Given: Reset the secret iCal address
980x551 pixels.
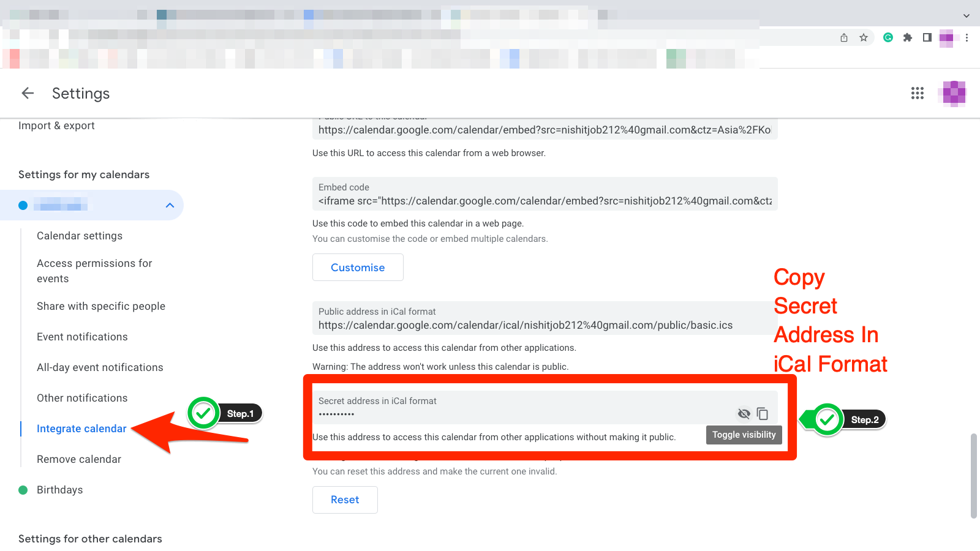Looking at the screenshot, I should [345, 500].
